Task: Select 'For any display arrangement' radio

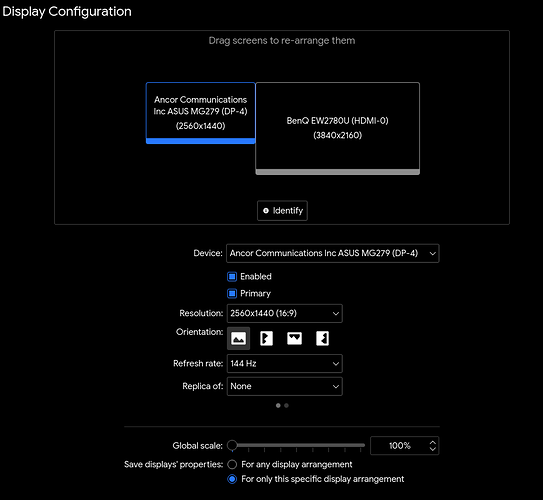Action: (232, 464)
